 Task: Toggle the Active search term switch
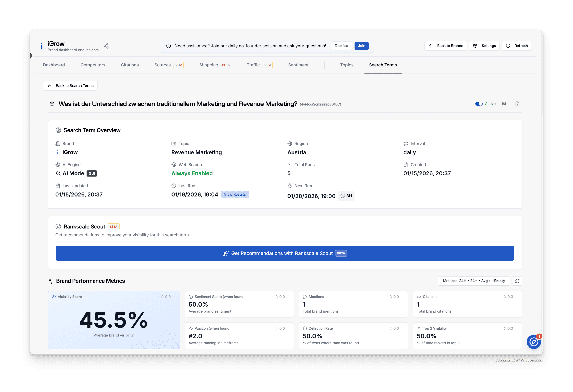tap(479, 104)
